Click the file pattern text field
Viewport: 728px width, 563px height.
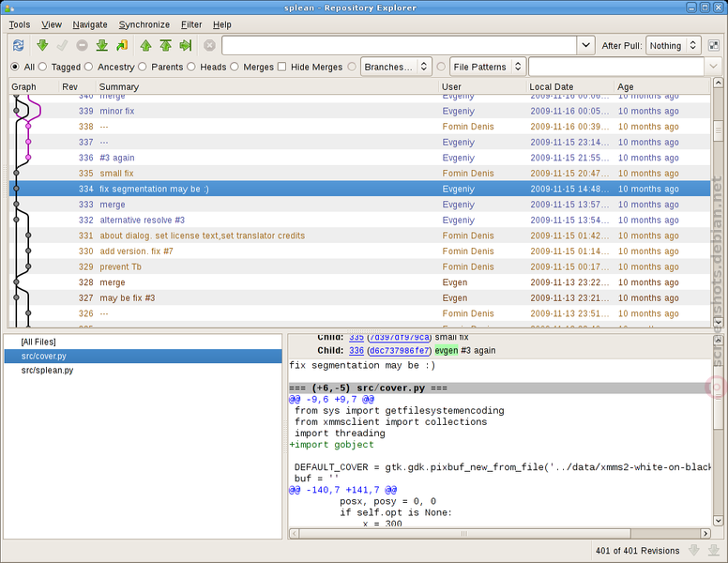tap(616, 67)
